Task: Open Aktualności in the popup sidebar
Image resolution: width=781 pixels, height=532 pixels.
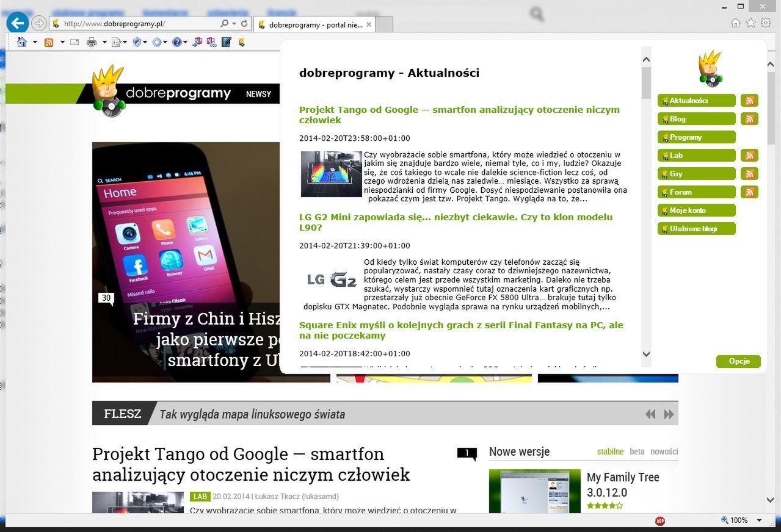Action: (697, 101)
